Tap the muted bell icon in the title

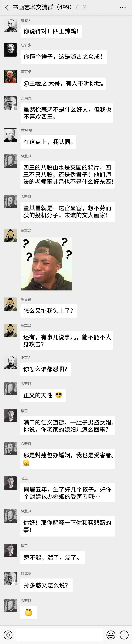click(78, 7)
